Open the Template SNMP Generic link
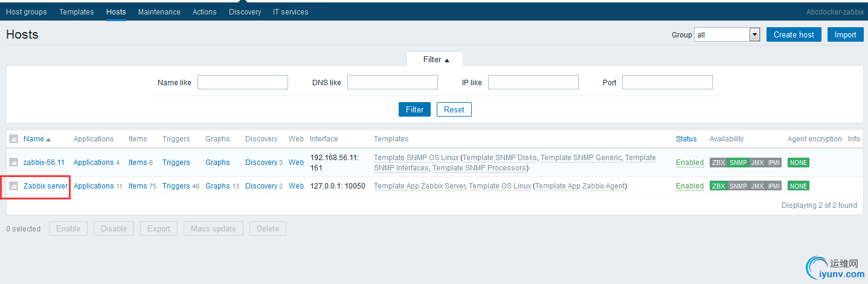This screenshot has width=868, height=284. click(x=581, y=158)
